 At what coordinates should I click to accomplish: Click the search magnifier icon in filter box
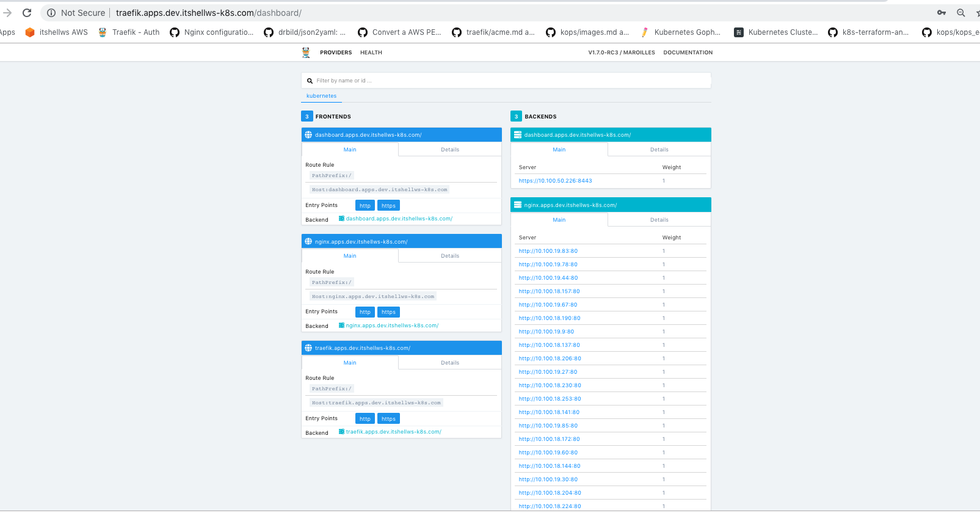tap(310, 81)
